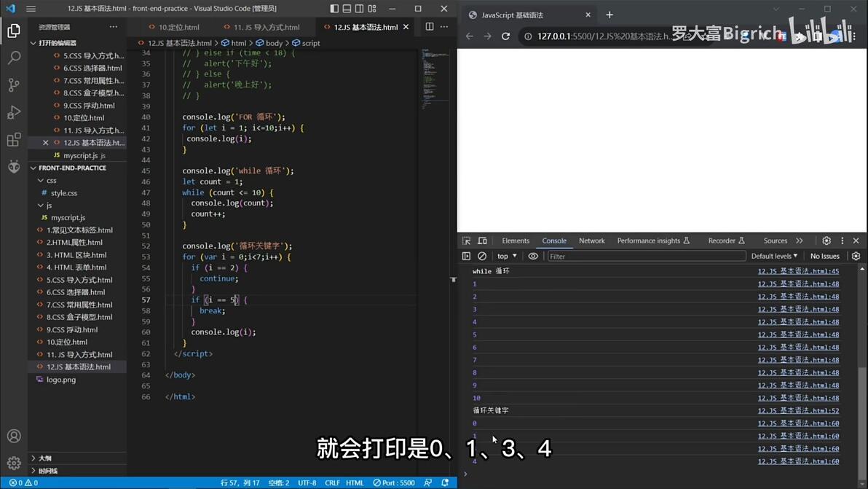This screenshot has width=868, height=489.
Task: Open notifications bell in status bar
Action: [x=444, y=483]
